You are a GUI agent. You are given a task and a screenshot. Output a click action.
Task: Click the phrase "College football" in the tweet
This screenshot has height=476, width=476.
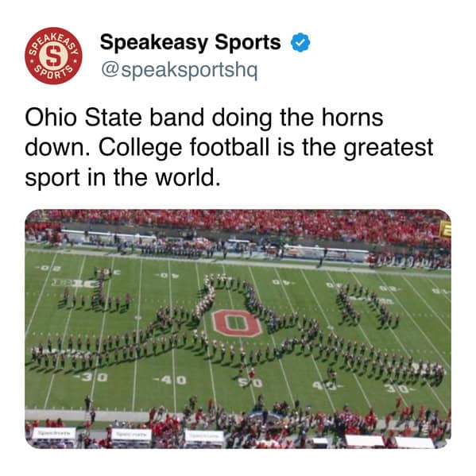coord(184,148)
